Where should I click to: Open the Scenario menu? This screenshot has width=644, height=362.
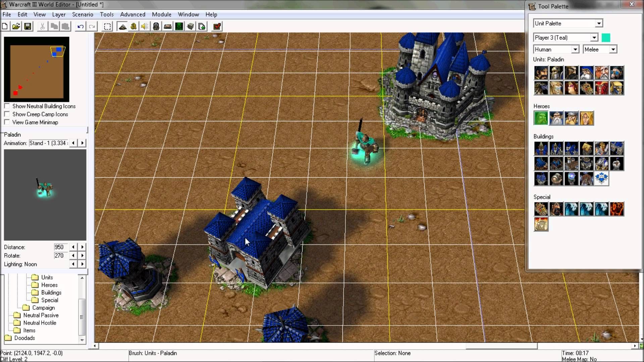[x=82, y=14]
